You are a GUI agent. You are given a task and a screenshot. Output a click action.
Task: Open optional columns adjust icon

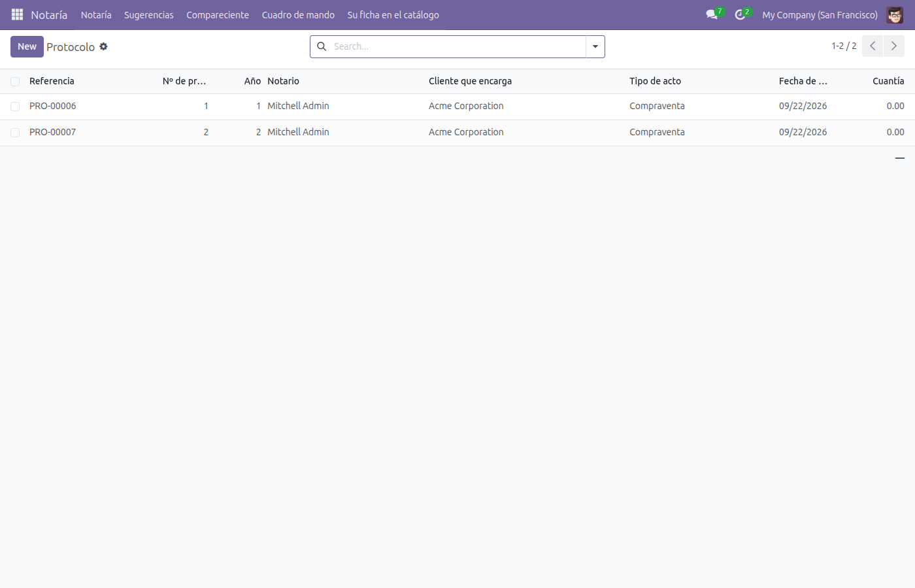(x=900, y=158)
